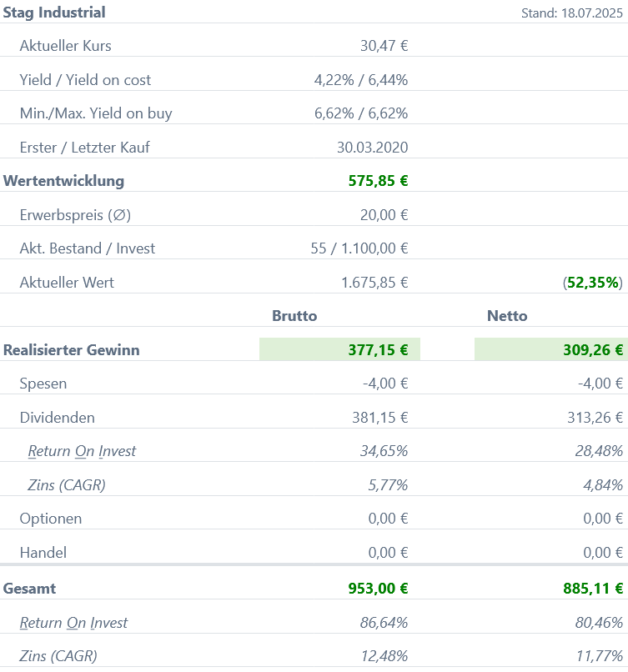Select the current price value 30,47 €

(384, 46)
